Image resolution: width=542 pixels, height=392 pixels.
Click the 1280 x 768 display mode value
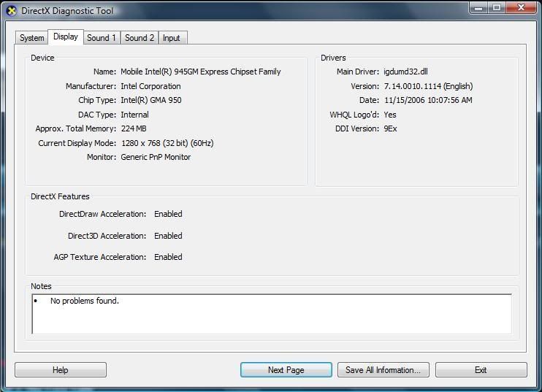pos(167,143)
